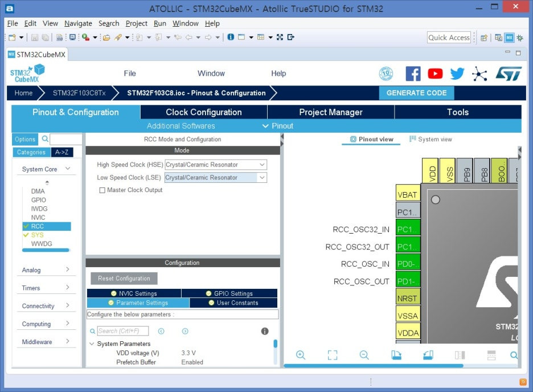Image resolution: width=533 pixels, height=392 pixels.
Task: Click the Save All toolbar icon
Action: point(45,37)
